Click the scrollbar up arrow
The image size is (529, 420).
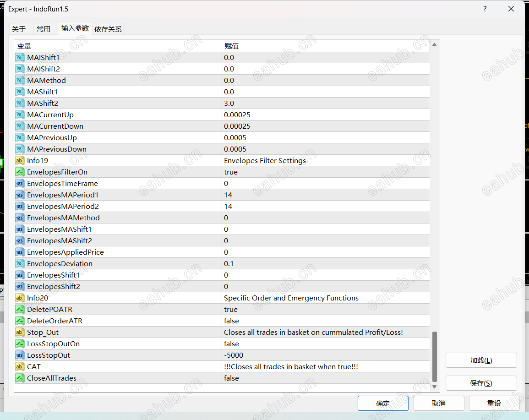[435, 44]
